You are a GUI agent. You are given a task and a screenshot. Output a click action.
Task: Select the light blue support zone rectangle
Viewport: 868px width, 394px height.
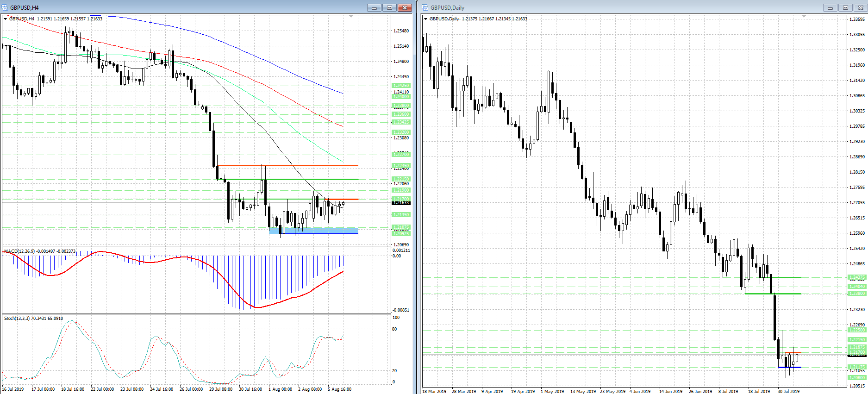pyautogui.click(x=315, y=230)
